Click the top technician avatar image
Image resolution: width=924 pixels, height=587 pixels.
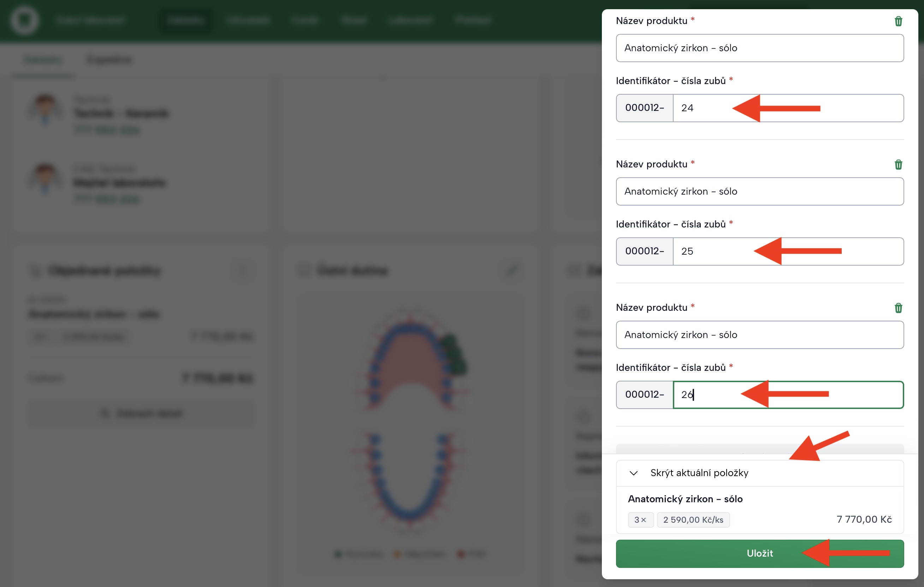click(x=45, y=109)
